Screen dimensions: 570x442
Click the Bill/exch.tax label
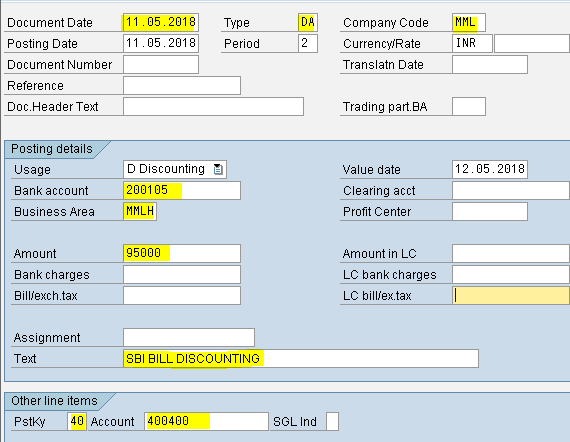[45, 296]
